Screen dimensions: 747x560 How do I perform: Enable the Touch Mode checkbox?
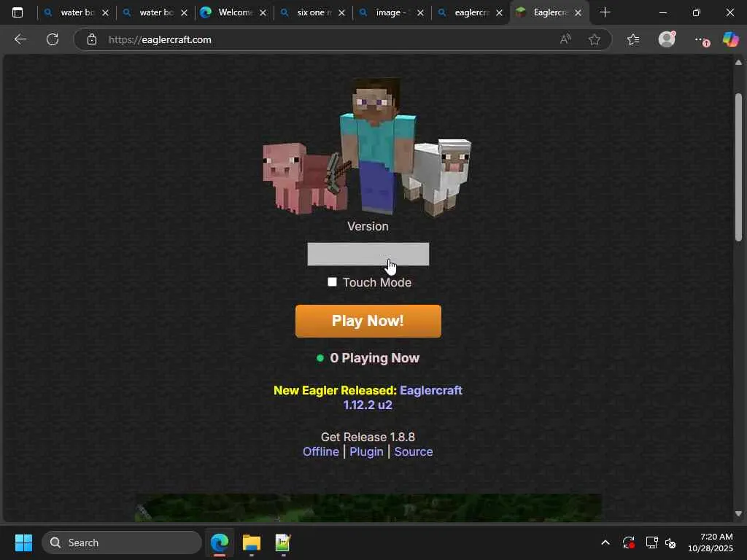pos(332,282)
